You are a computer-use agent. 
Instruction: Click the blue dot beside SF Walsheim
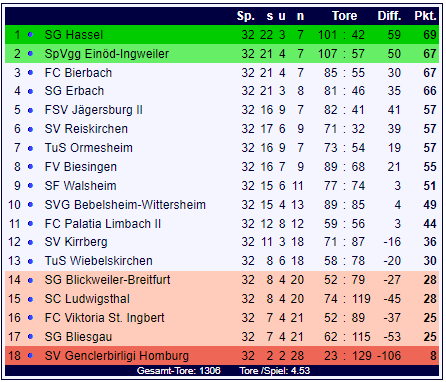[30, 186]
